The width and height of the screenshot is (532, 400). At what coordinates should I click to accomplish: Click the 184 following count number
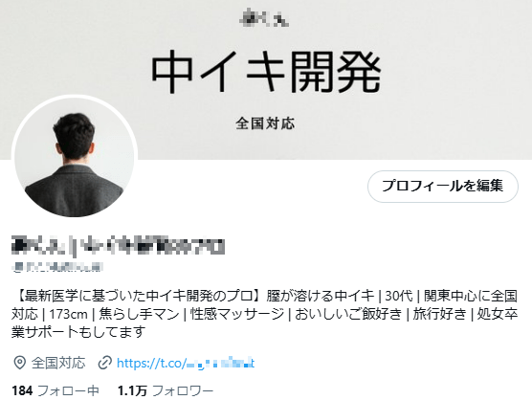pos(22,390)
